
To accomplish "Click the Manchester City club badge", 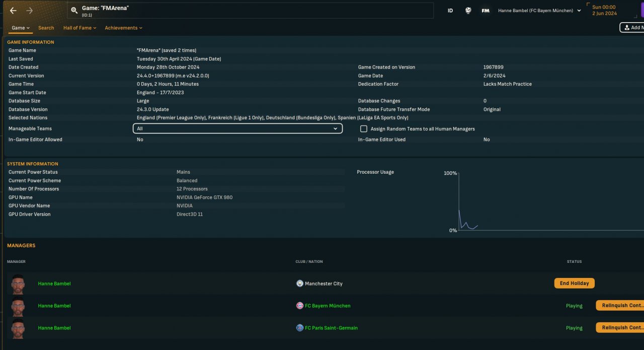I will coord(300,284).
